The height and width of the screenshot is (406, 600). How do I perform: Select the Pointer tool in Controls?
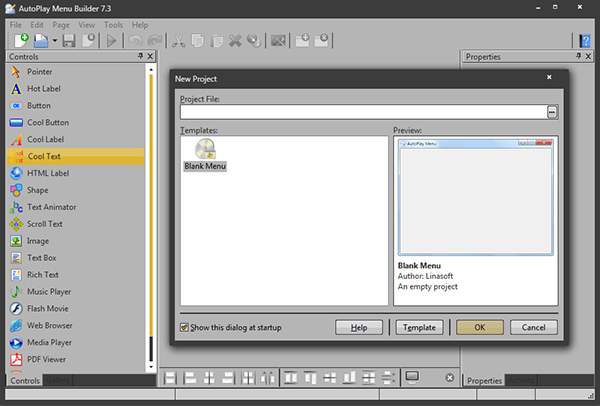coord(75,72)
